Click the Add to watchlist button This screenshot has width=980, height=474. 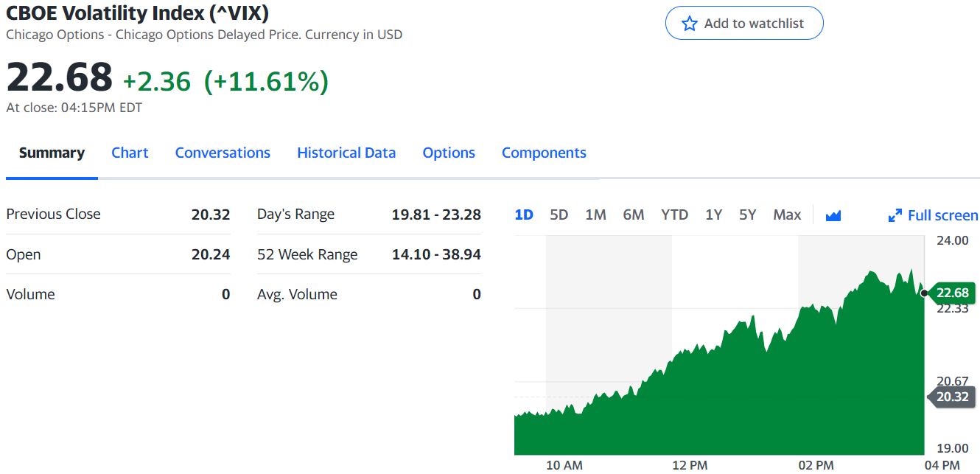coord(744,24)
